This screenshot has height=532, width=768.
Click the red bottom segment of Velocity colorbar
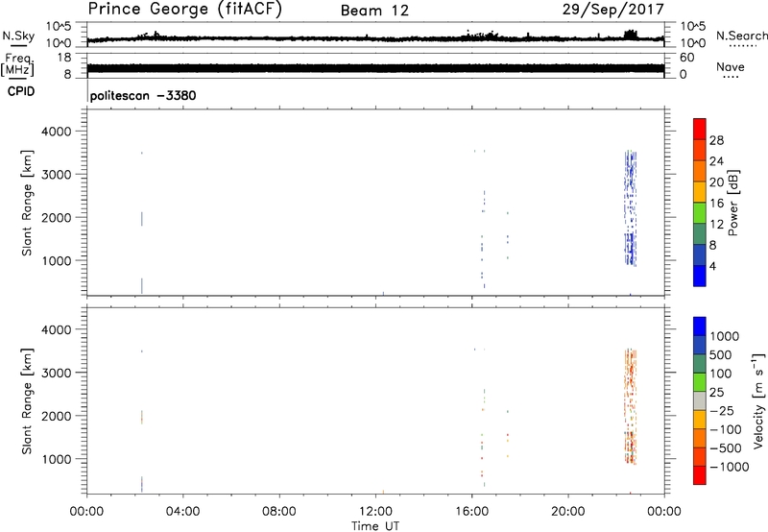point(700,475)
